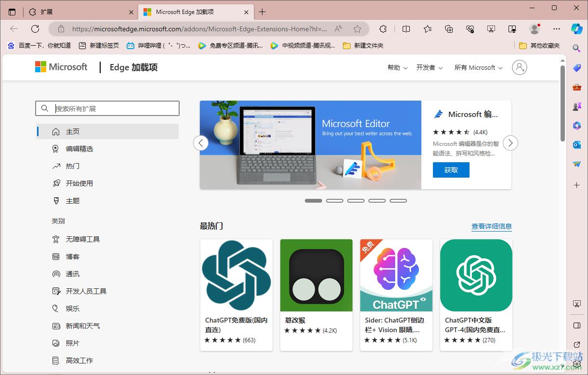The image size is (588, 375).
Task: Open the tab actions menu icon
Action: pyautogui.click(x=13, y=12)
